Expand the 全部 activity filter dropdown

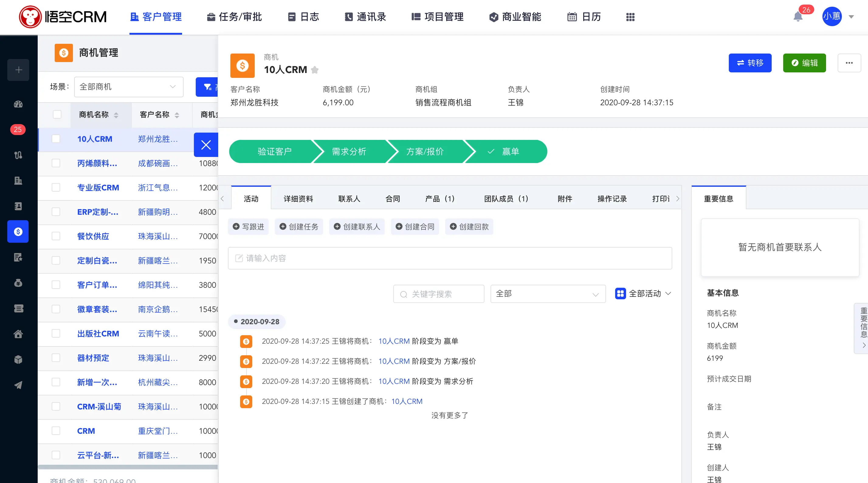click(548, 294)
